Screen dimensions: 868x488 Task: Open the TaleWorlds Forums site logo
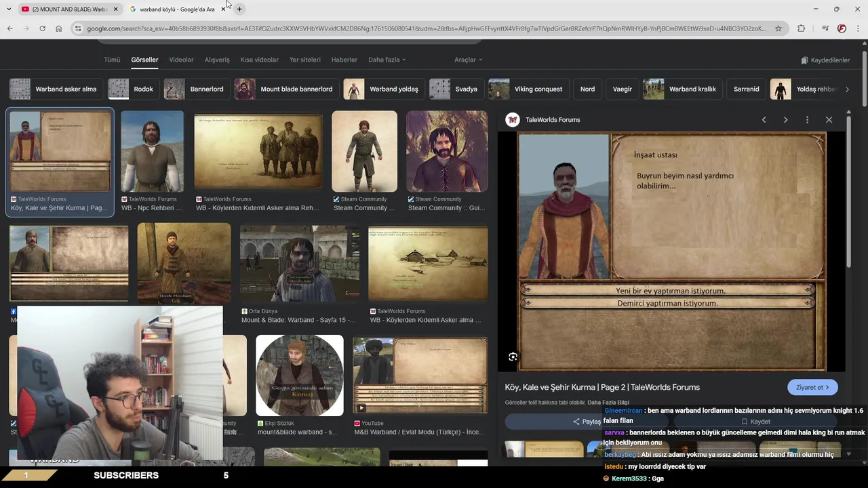[513, 120]
